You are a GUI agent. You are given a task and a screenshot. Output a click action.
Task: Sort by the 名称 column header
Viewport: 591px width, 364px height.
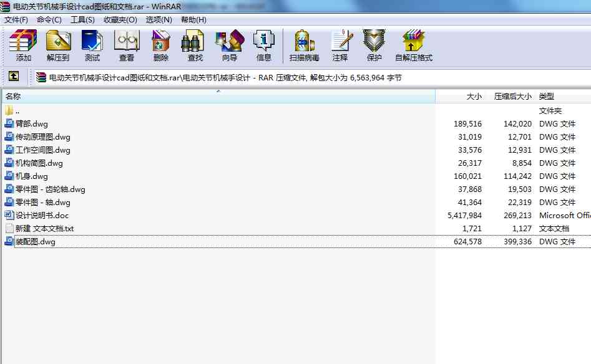coord(218,97)
